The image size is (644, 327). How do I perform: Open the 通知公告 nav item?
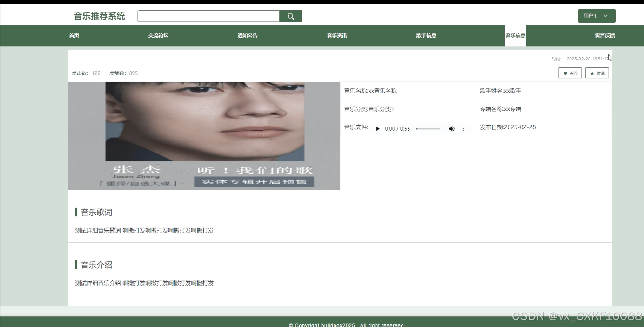[x=248, y=36]
